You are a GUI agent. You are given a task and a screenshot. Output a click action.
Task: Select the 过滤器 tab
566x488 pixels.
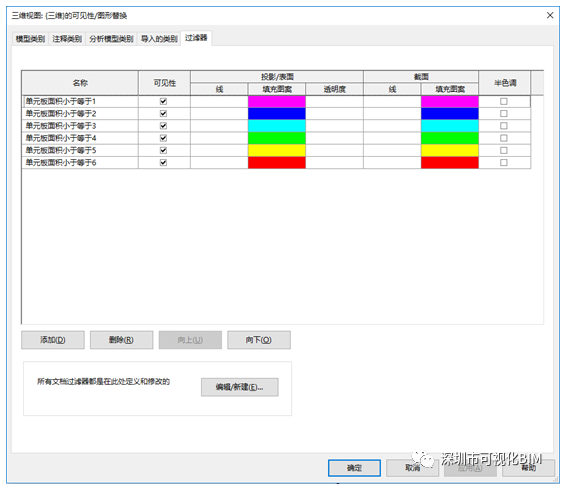point(196,38)
